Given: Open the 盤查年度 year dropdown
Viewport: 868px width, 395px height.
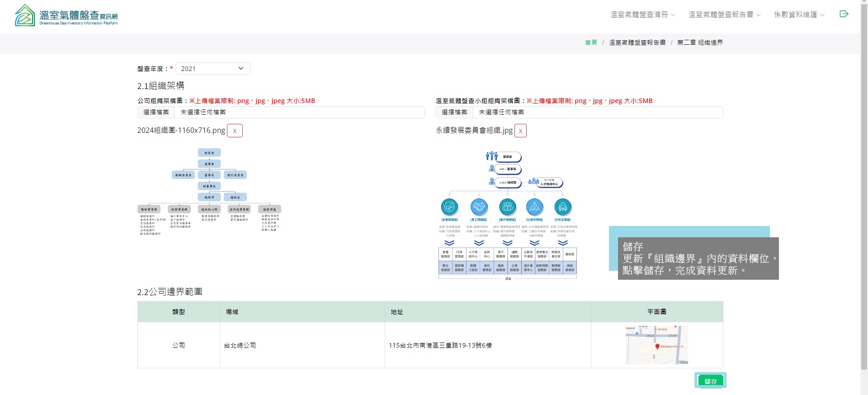Looking at the screenshot, I should coord(212,69).
